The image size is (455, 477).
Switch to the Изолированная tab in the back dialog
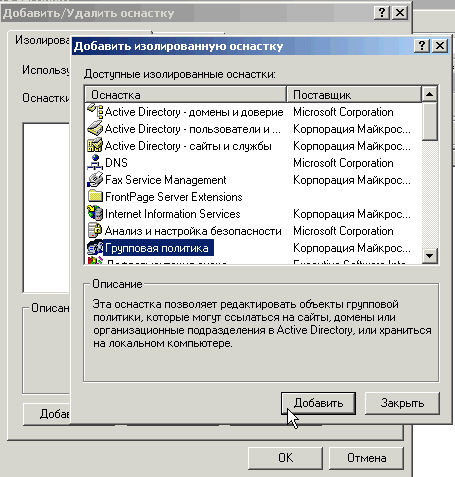(42, 40)
